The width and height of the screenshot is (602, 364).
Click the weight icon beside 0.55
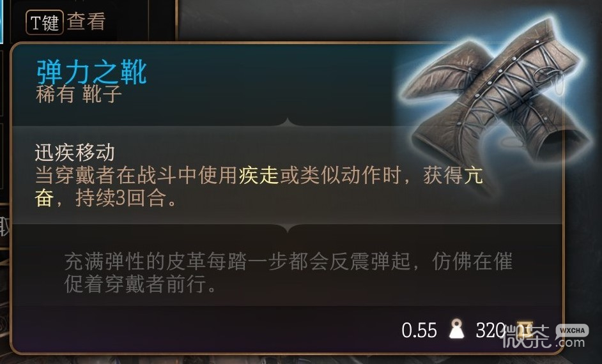pyautogui.click(x=456, y=329)
